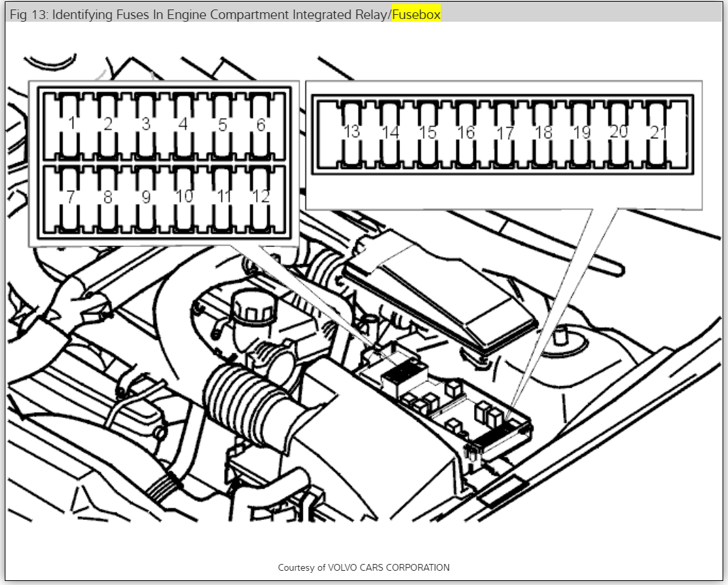The image size is (728, 585).
Task: Select fuse number 13 in diagram
Action: point(352,133)
